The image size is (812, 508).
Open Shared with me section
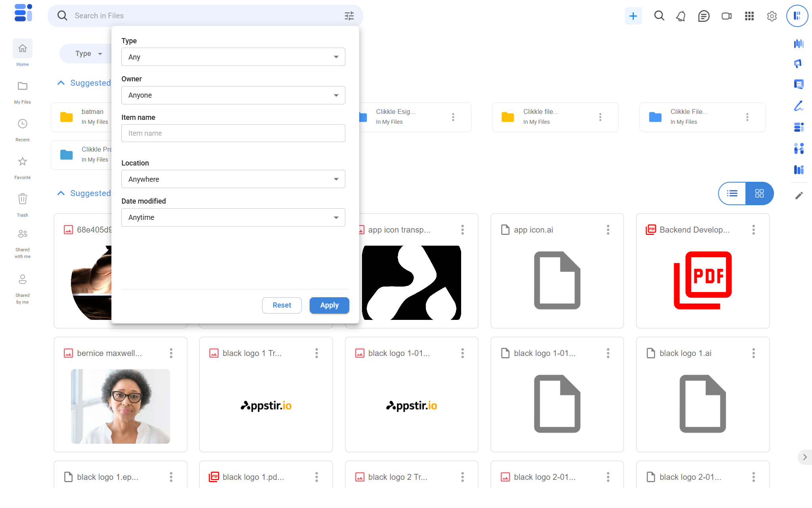[x=23, y=243]
